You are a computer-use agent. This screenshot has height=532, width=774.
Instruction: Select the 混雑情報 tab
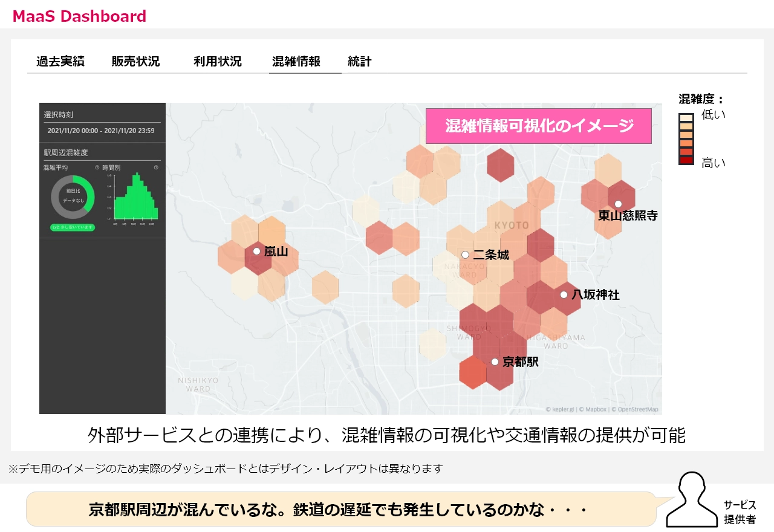coord(296,62)
